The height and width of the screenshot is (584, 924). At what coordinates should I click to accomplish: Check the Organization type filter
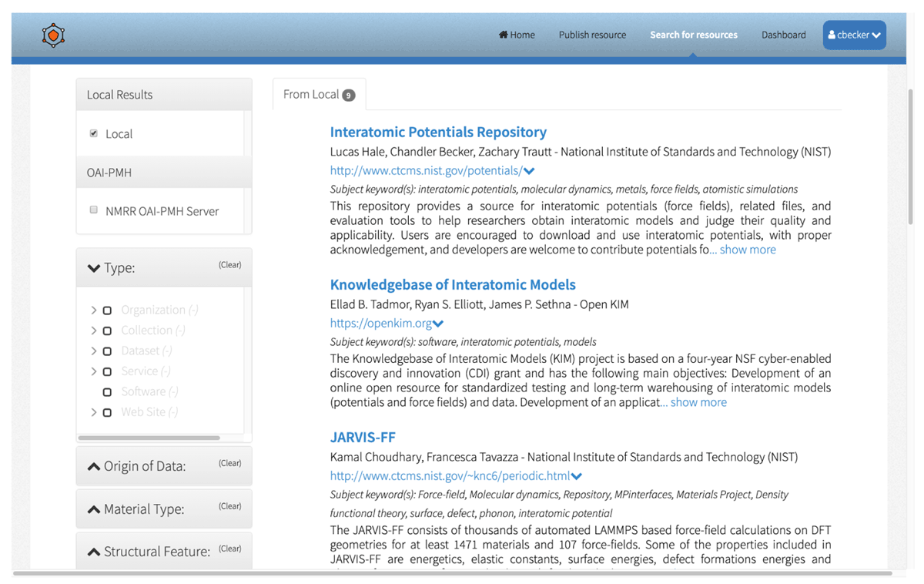[x=107, y=310]
